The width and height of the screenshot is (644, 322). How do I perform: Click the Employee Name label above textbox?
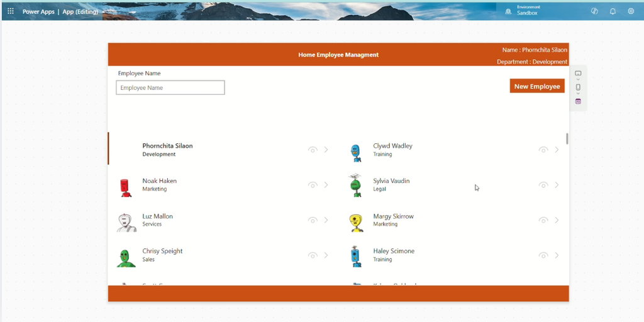coord(139,74)
